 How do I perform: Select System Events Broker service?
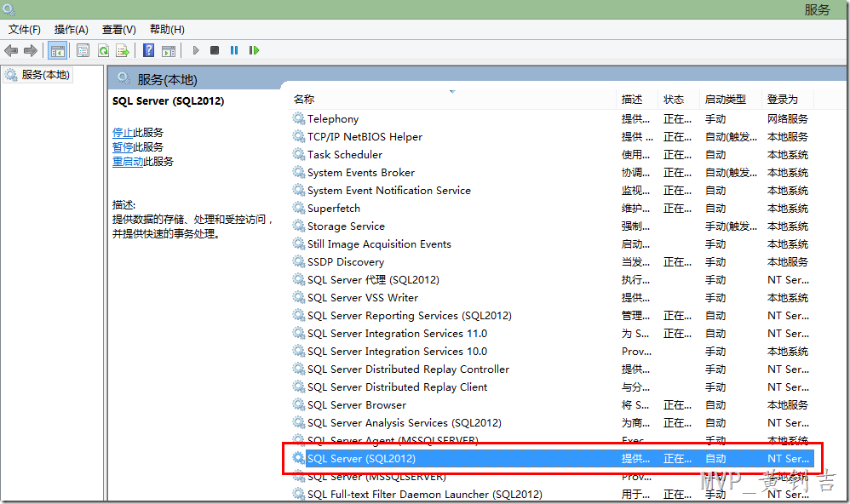coord(552,172)
